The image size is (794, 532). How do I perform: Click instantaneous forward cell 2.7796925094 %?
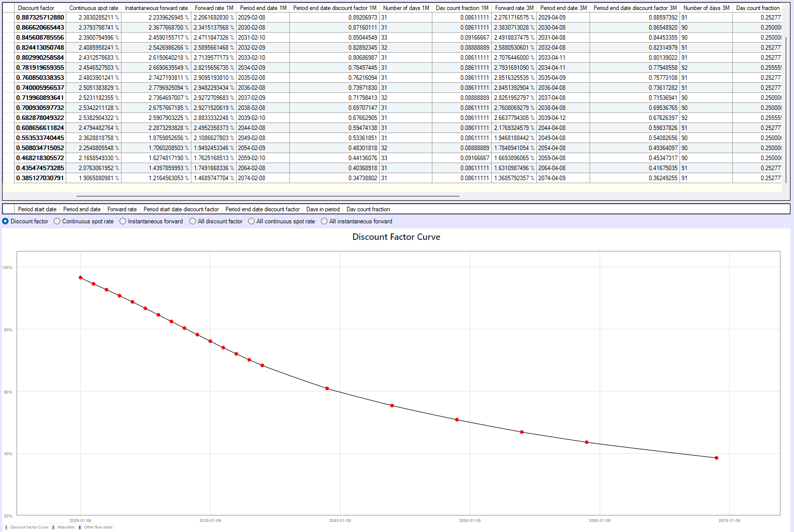point(156,88)
